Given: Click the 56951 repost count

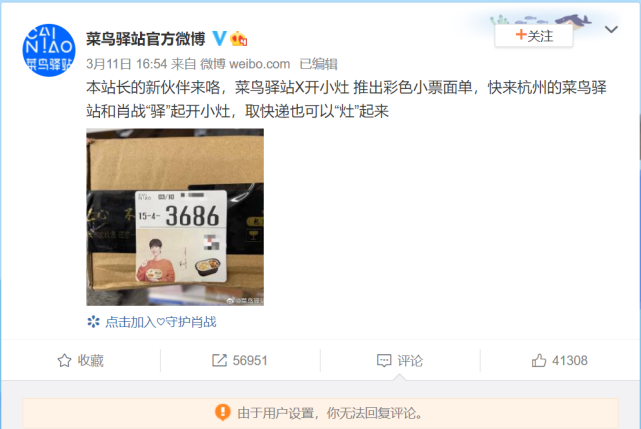Looking at the screenshot, I should [250, 360].
